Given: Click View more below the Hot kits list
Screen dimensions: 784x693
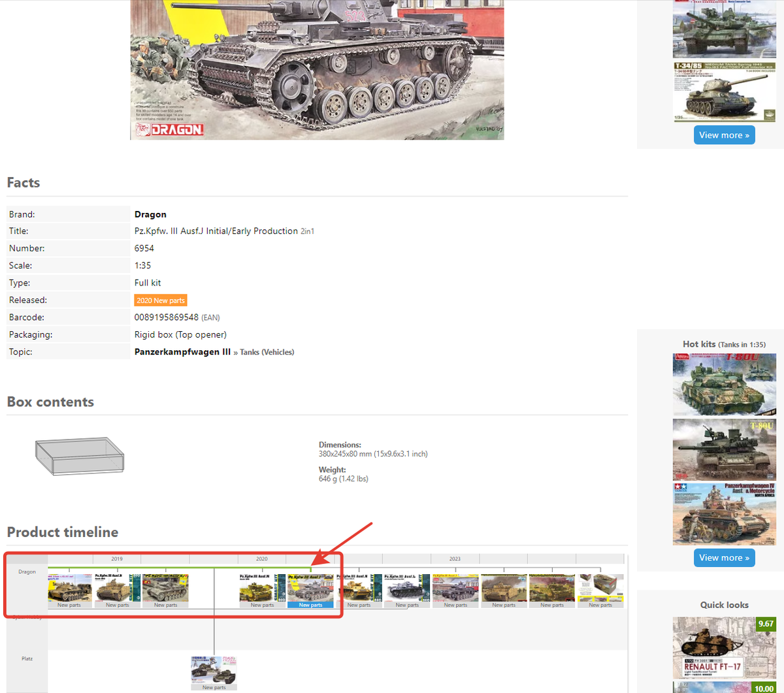Looking at the screenshot, I should [x=724, y=558].
